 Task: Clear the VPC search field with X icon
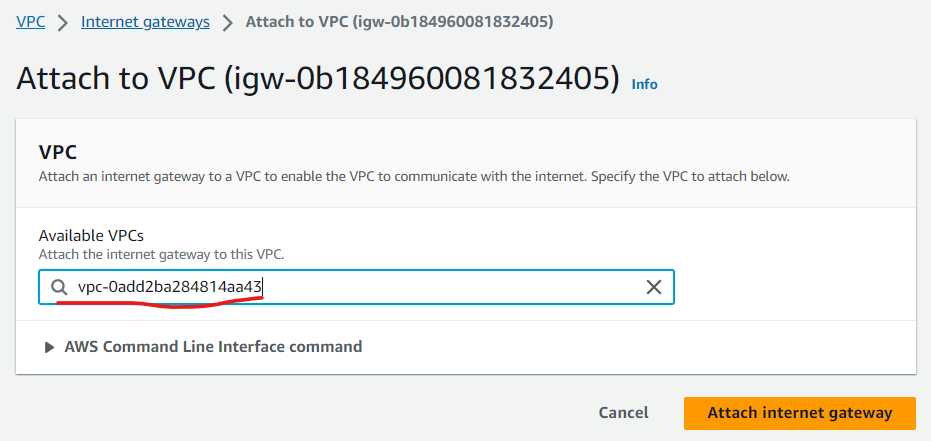tap(653, 288)
